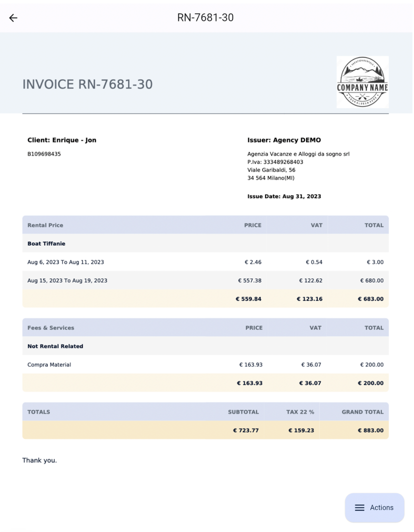Image resolution: width=414 pixels, height=532 pixels.
Task: Click VAT value € 0.54
Action: (x=314, y=262)
